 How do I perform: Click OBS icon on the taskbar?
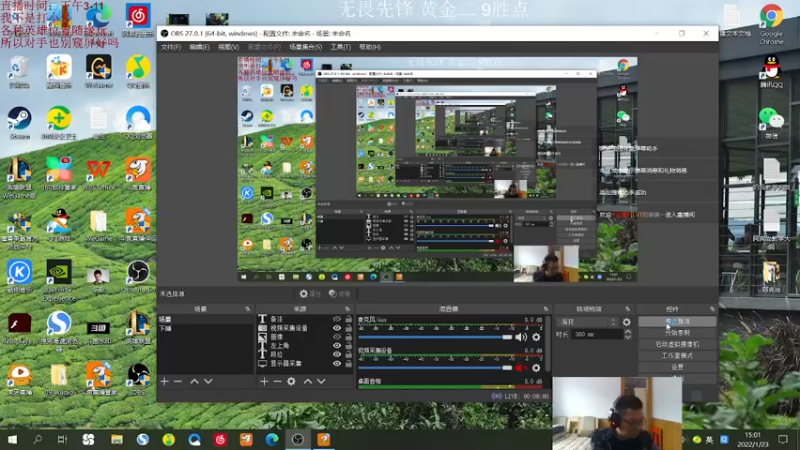click(x=298, y=439)
